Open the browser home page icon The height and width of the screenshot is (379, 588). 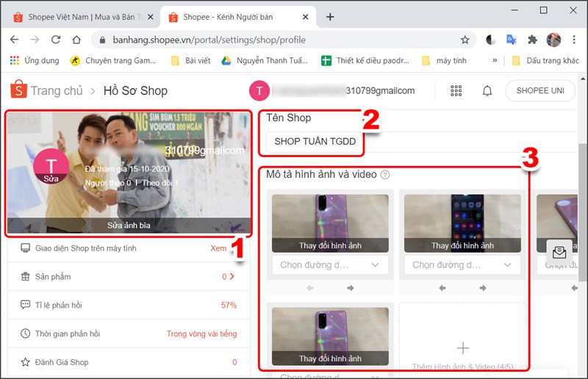[76, 40]
